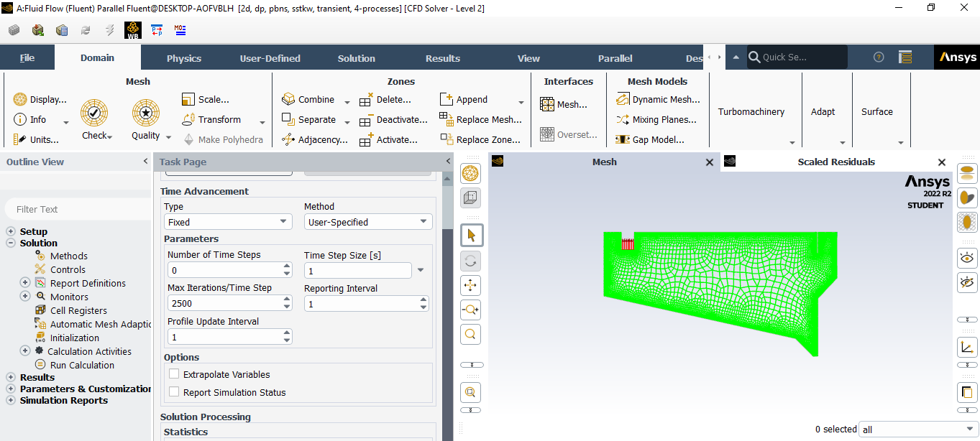Expand the Results tree node

[x=11, y=377]
